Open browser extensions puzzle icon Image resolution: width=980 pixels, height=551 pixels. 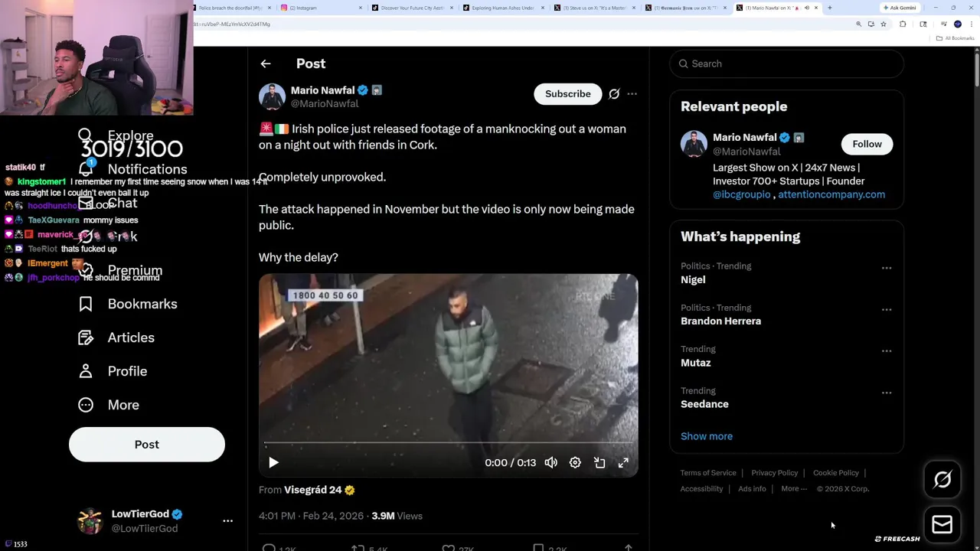pos(903,24)
